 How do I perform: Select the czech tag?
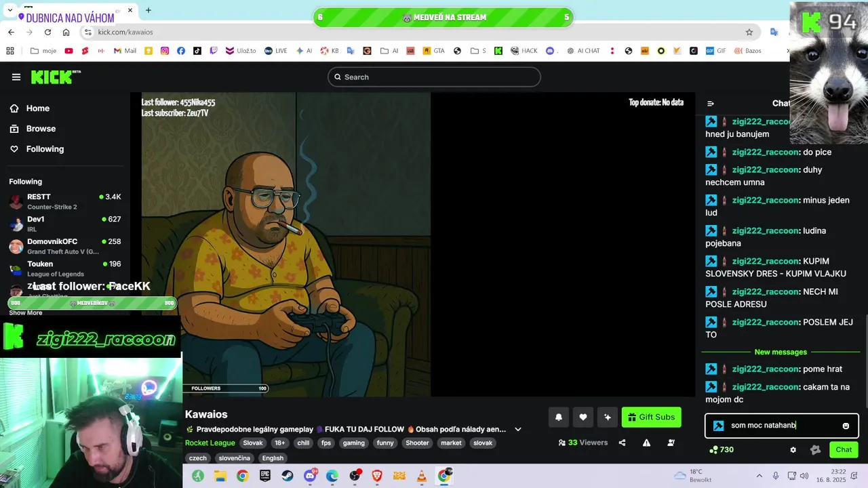coord(198,458)
